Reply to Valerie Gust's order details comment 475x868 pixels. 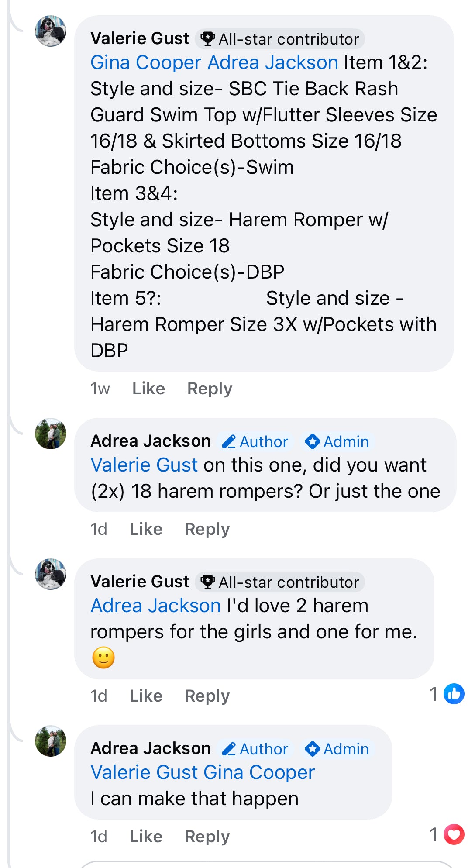210,389
